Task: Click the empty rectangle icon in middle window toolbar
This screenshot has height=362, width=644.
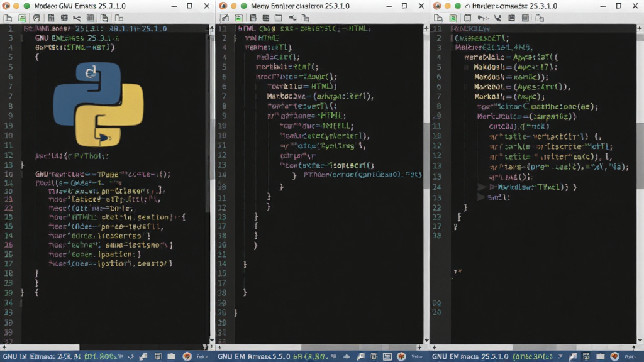Action: point(279,18)
